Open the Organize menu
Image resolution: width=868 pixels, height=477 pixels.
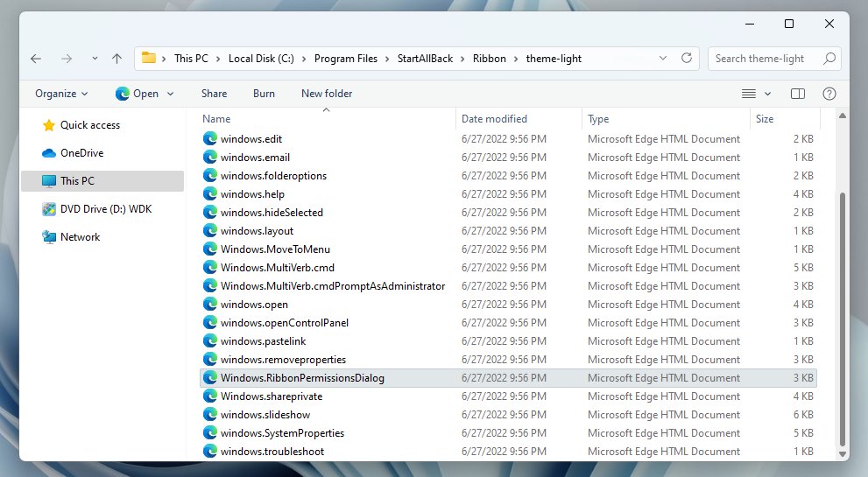pyautogui.click(x=61, y=94)
